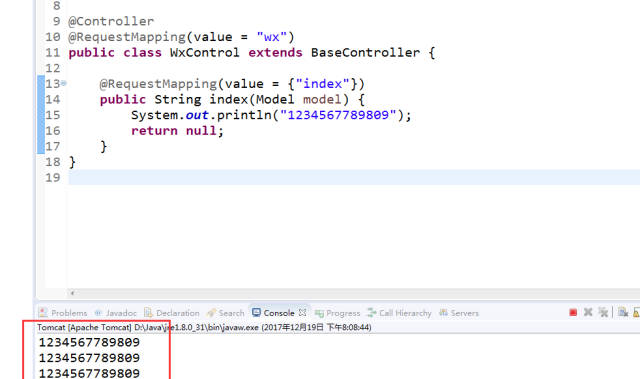Click the Servers view icon
640x379 pixels.
tap(443, 313)
